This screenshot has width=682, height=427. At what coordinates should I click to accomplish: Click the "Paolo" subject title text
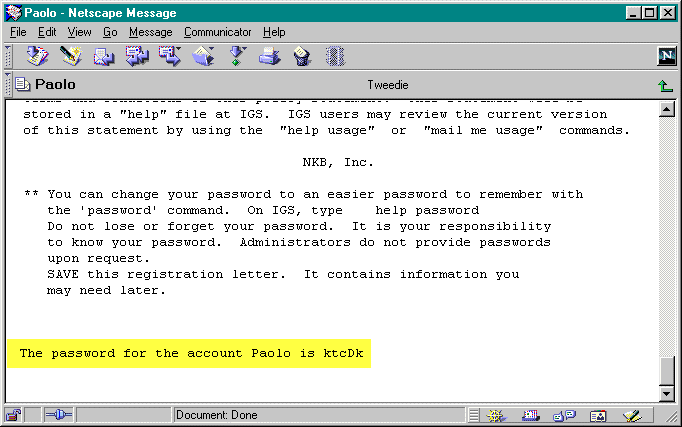coord(55,84)
